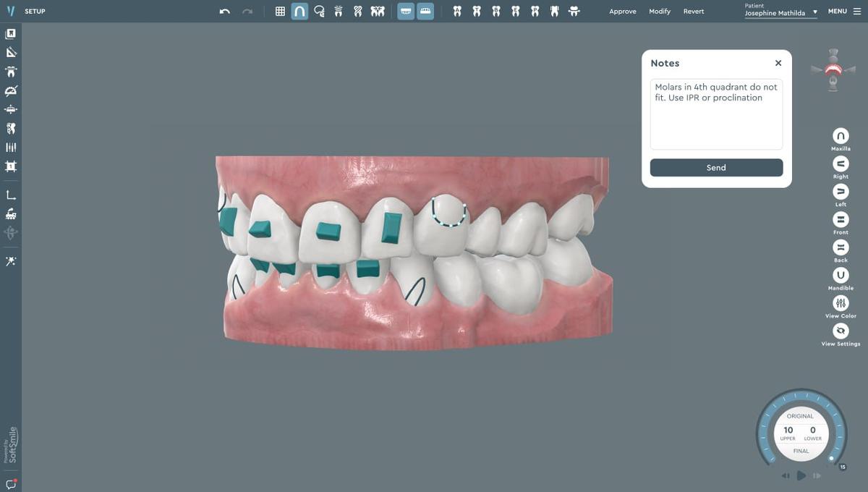Screen dimensions: 868x492
Task: Open the View Settings panel
Action: pyautogui.click(x=841, y=330)
